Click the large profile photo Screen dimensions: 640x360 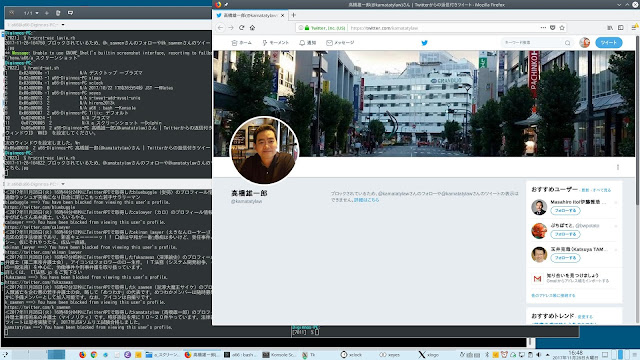tap(264, 150)
